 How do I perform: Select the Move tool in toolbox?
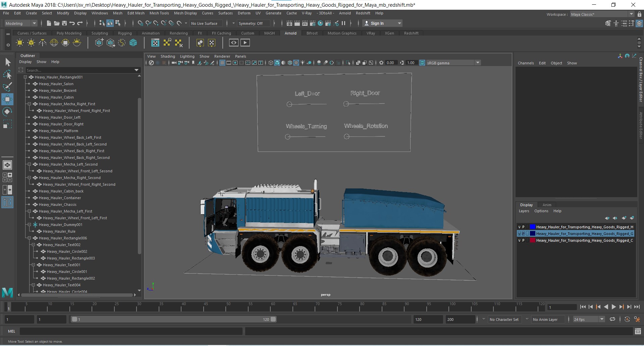pos(7,99)
